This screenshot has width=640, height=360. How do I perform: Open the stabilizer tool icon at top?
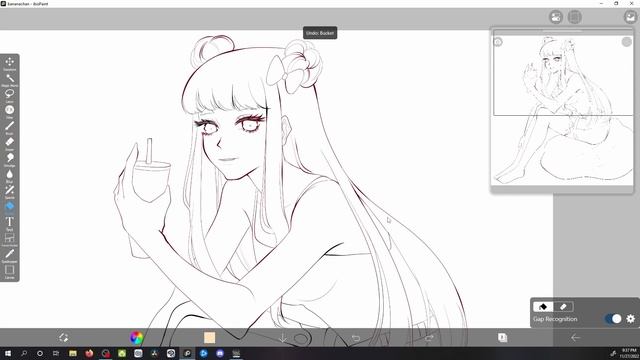pyautogui.click(x=556, y=17)
